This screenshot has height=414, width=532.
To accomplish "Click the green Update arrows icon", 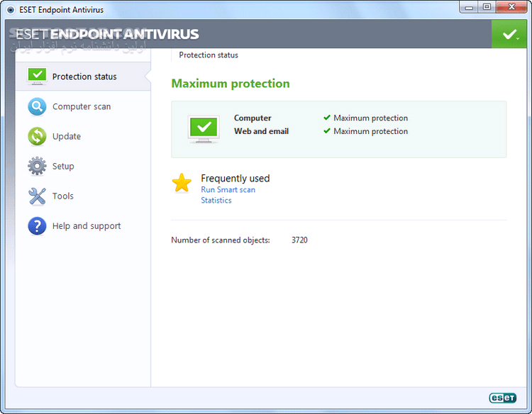I will click(x=37, y=136).
